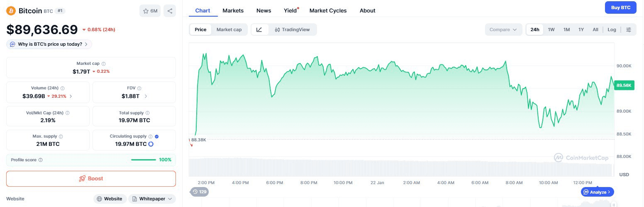Screen dimensions: 644x207
Task: Toggle Log scale on chart
Action: pos(612,30)
